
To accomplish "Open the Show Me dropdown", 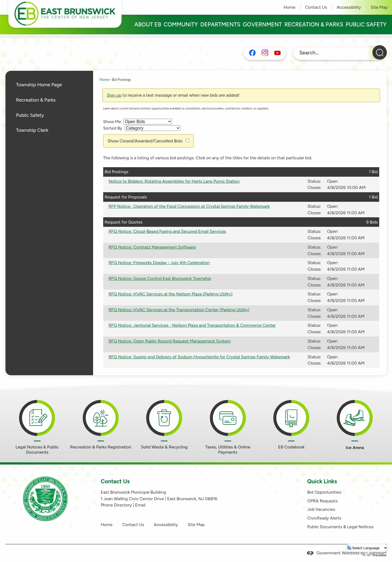I will [148, 121].
